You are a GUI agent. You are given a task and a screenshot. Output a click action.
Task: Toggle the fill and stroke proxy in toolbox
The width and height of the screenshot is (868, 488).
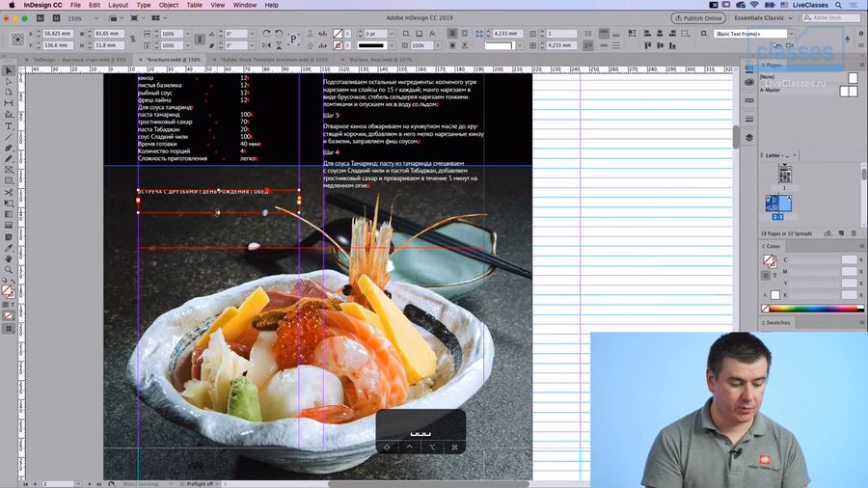pyautogui.click(x=8, y=291)
